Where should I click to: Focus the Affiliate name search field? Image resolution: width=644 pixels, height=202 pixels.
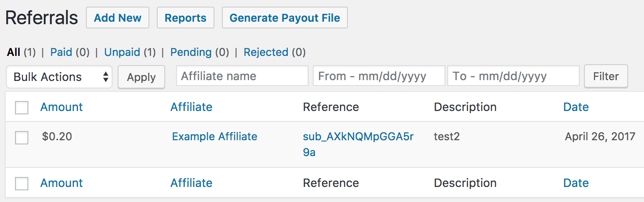click(242, 76)
